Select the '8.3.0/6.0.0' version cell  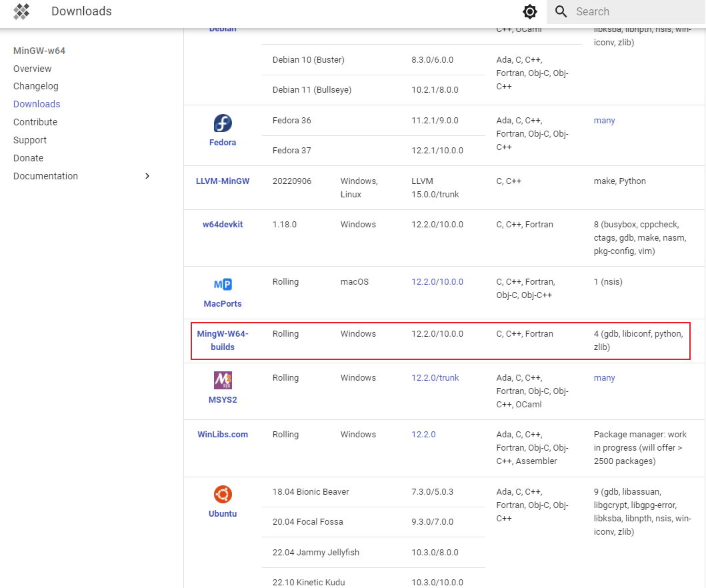[x=432, y=60]
